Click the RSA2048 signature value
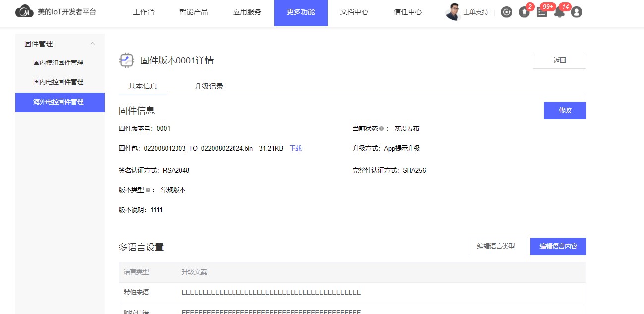The height and width of the screenshot is (314, 644). [176, 170]
